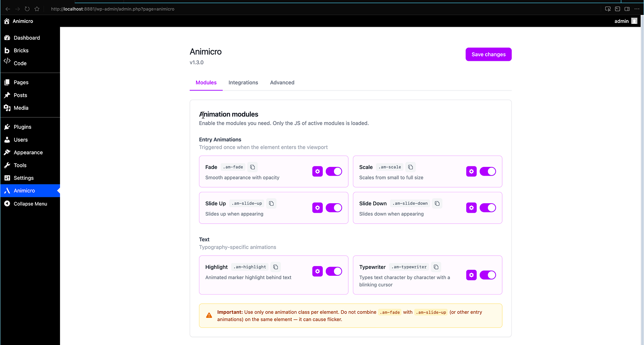Open Slide Down settings gear
The image size is (644, 345).
(471, 208)
